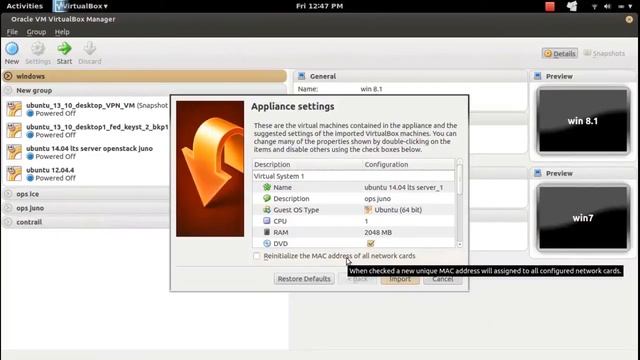Open the Activities overview

click(x=24, y=6)
